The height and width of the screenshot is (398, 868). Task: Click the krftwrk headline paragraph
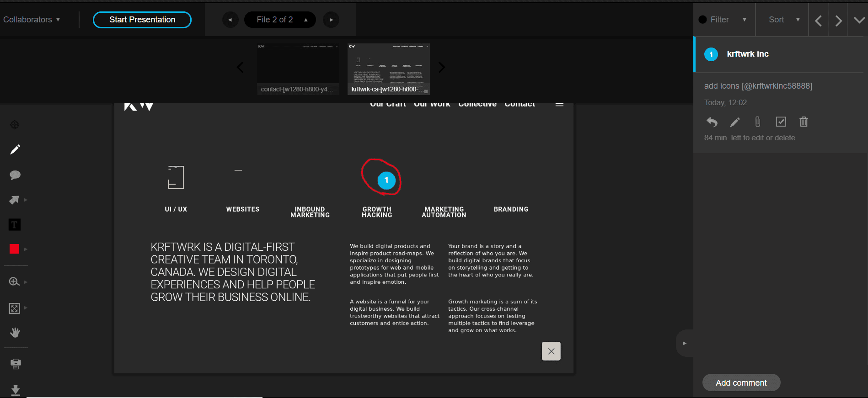coord(233,272)
